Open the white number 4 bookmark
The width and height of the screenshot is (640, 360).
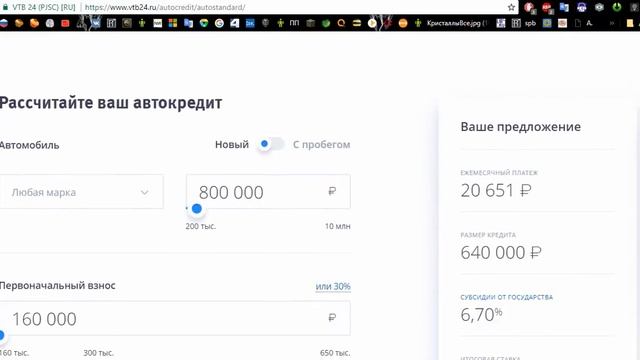pyautogui.click(x=235, y=23)
